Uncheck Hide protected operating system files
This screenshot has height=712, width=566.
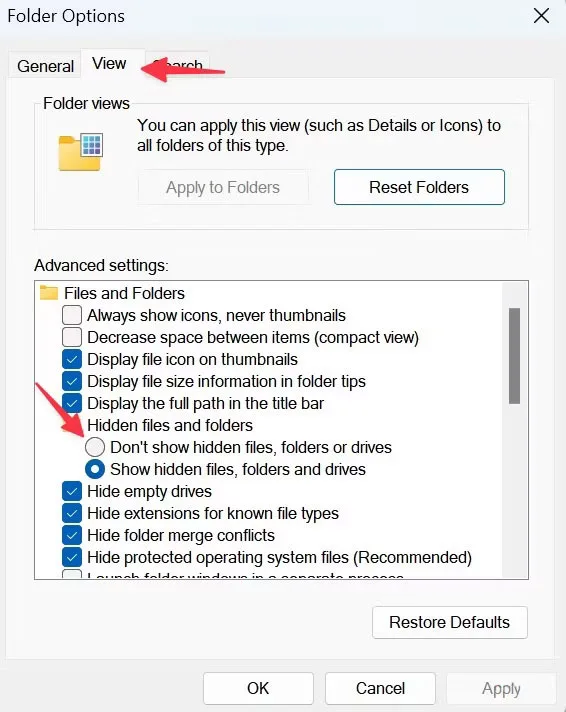(72, 557)
